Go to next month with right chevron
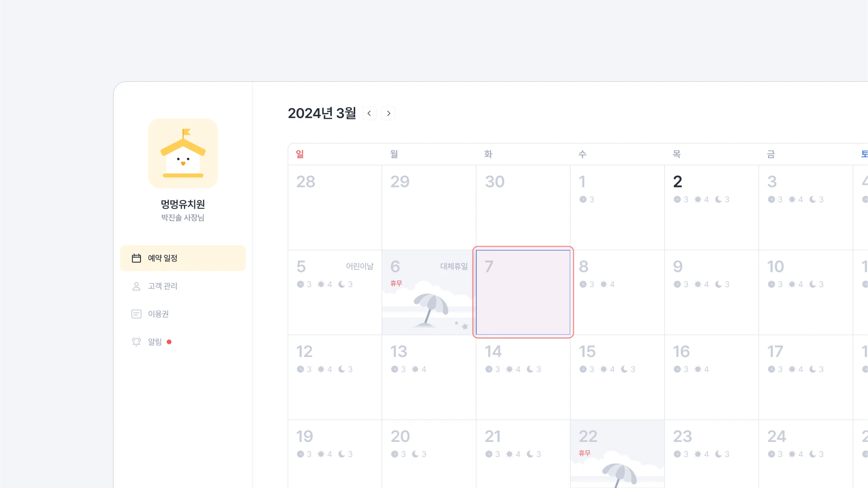 pos(388,113)
